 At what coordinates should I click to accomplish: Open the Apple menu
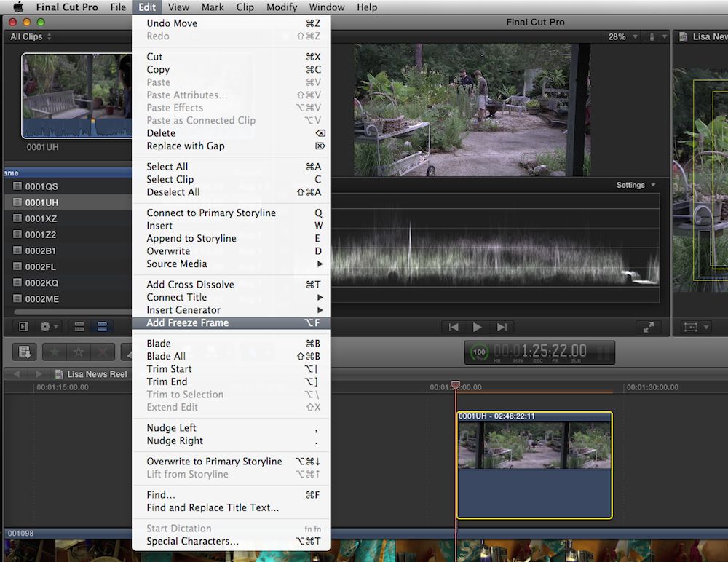[18, 7]
